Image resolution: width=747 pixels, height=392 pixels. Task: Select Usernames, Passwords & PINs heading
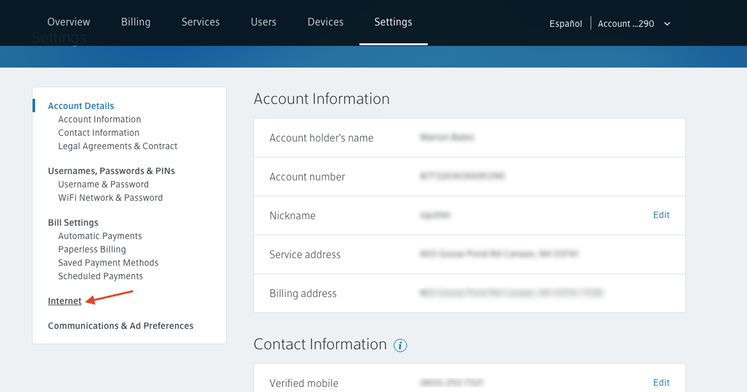[111, 171]
